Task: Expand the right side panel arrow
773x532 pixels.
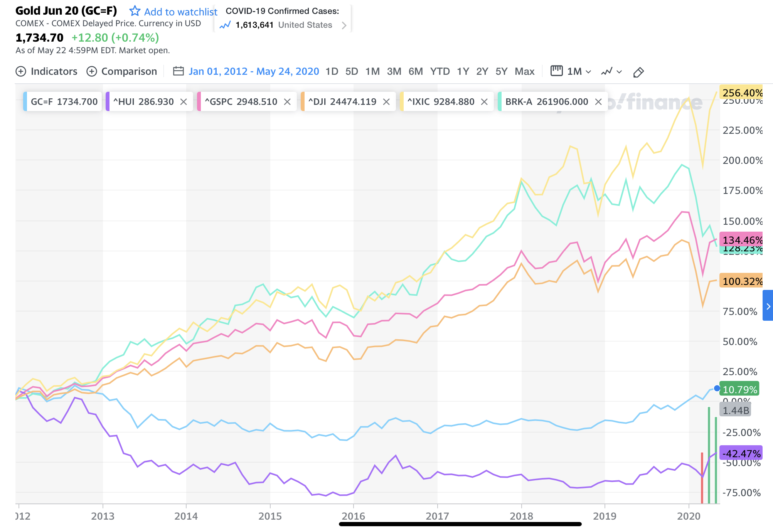Action: (768, 306)
